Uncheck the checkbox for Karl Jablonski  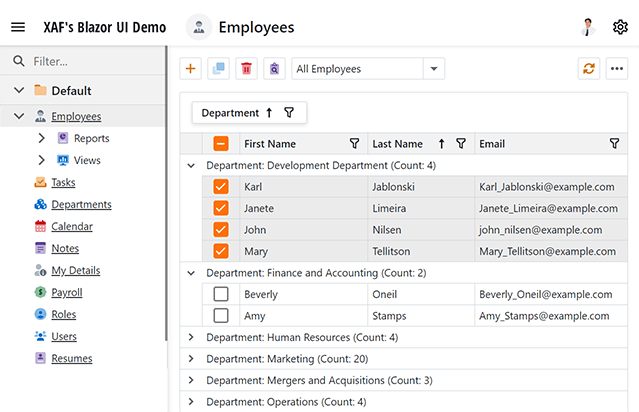[x=221, y=186]
